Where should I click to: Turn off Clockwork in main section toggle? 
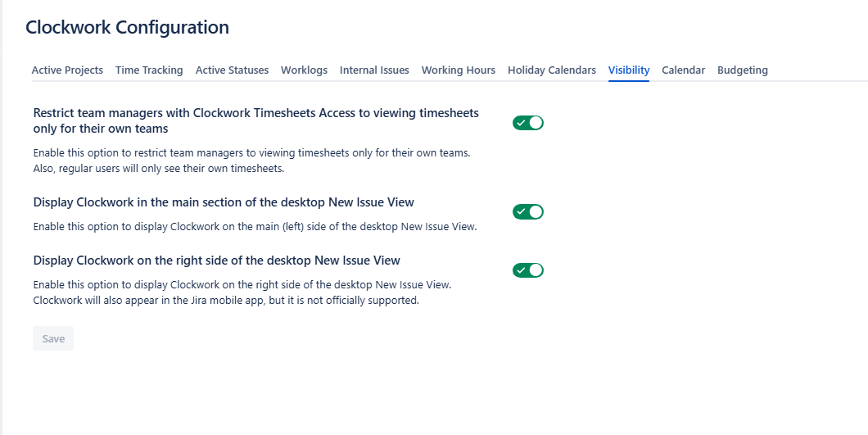point(528,211)
